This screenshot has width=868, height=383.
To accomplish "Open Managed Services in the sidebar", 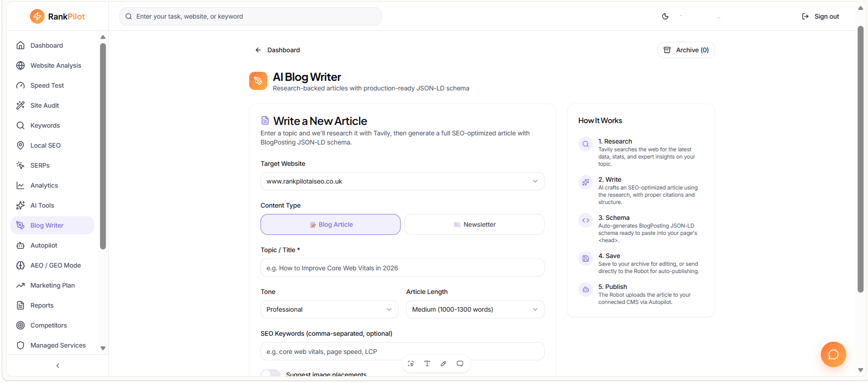I will tap(52, 345).
